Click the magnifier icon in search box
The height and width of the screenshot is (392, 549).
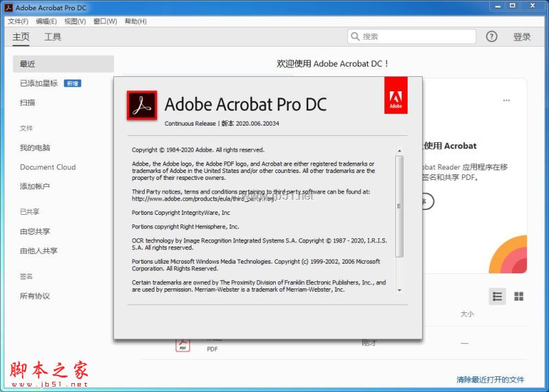(x=355, y=36)
